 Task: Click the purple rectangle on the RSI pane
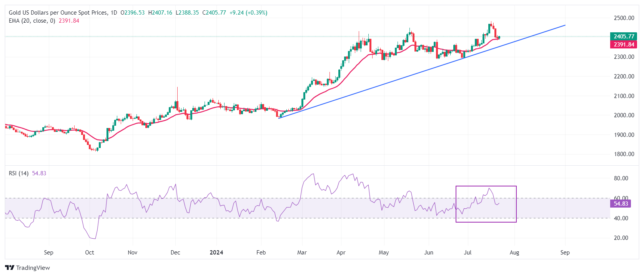pos(486,204)
